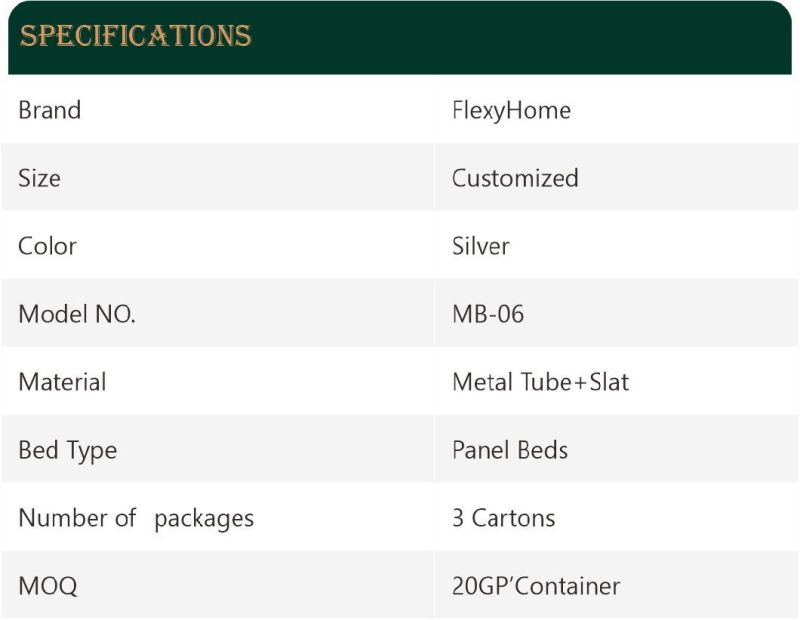
Task: Select the Number of packages label
Action: 136,518
